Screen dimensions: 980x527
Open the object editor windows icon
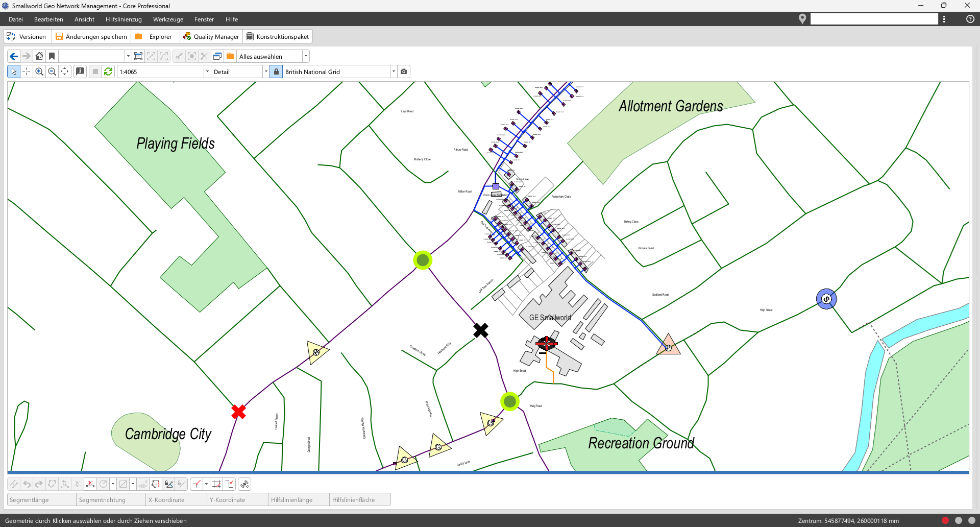pos(217,56)
